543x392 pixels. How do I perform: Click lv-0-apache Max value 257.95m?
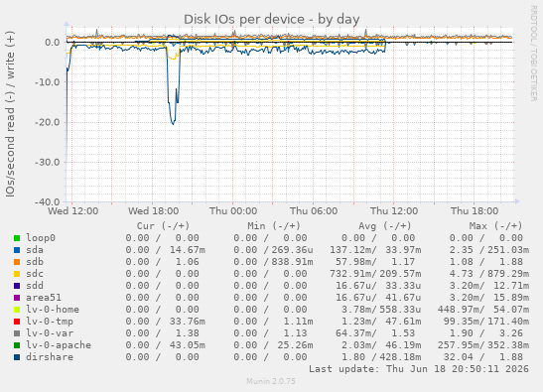point(461,345)
